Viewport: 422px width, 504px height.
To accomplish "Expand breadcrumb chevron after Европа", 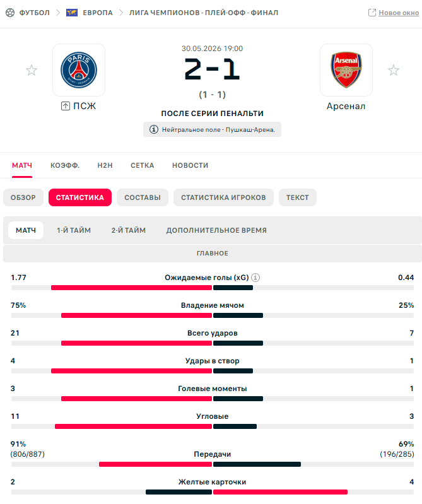I will point(121,13).
